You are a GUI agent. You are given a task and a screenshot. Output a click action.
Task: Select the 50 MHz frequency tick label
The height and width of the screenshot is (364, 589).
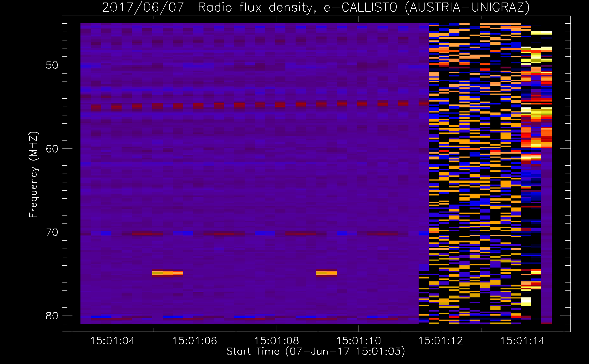[x=52, y=65]
